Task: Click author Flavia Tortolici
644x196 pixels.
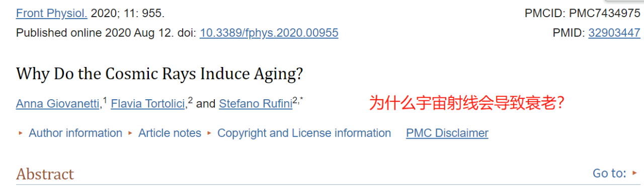Action: pos(148,104)
